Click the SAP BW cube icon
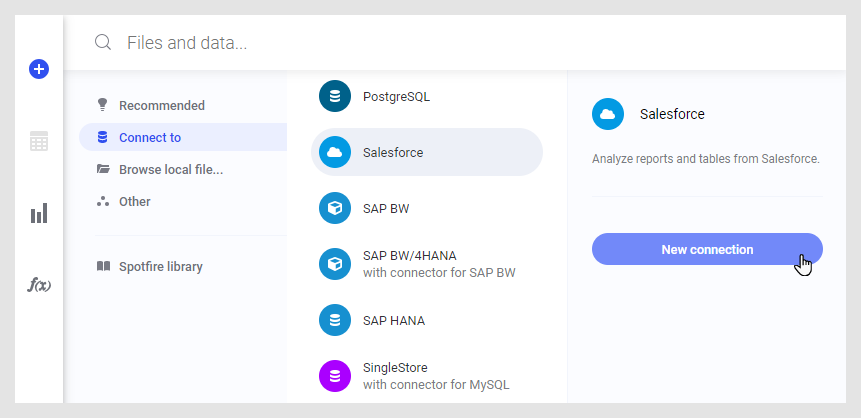861x418 pixels. pyautogui.click(x=335, y=208)
